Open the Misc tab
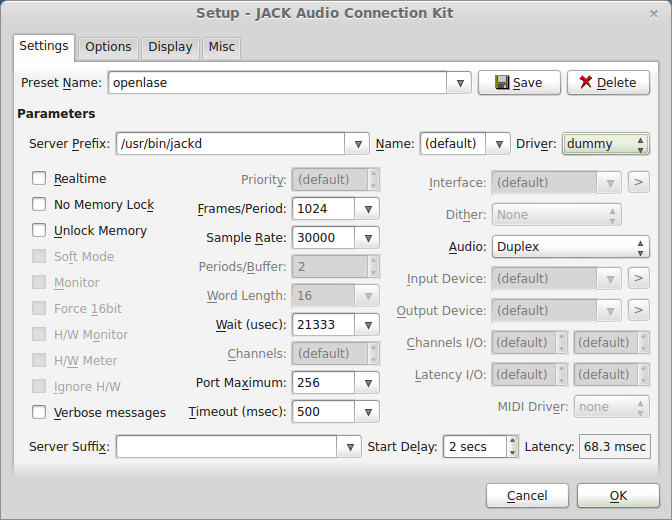The height and width of the screenshot is (520, 672). (221, 47)
